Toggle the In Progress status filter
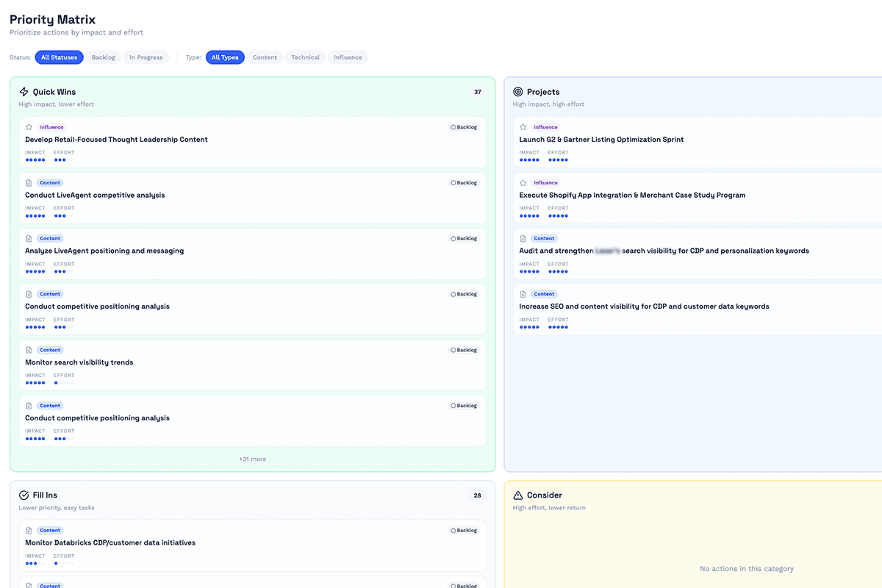882x588 pixels. tap(146, 57)
